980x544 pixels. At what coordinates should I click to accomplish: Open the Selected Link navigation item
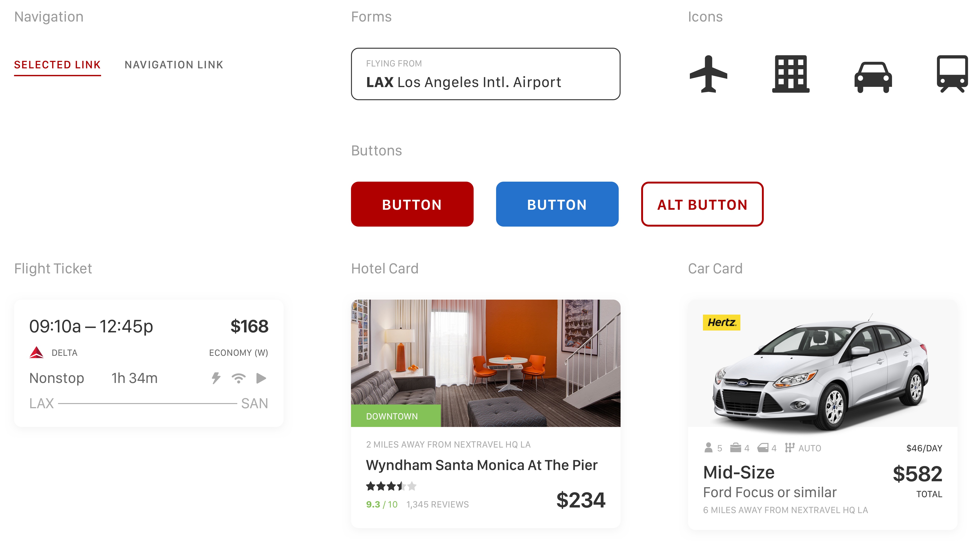coord(57,65)
